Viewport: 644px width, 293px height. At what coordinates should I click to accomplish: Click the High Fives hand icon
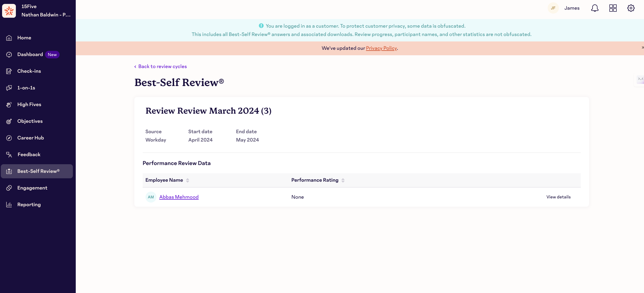coord(9,105)
